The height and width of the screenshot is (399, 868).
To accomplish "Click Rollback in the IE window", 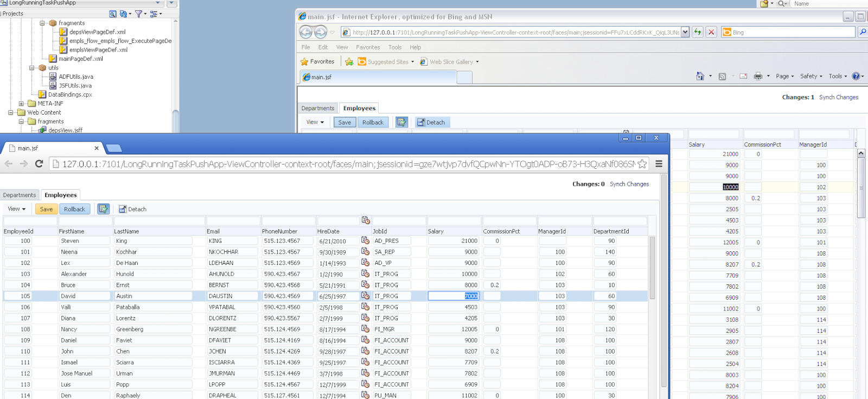I will click(x=373, y=122).
